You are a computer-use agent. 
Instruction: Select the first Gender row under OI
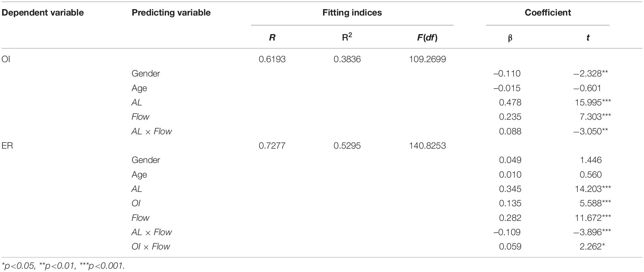(322, 73)
